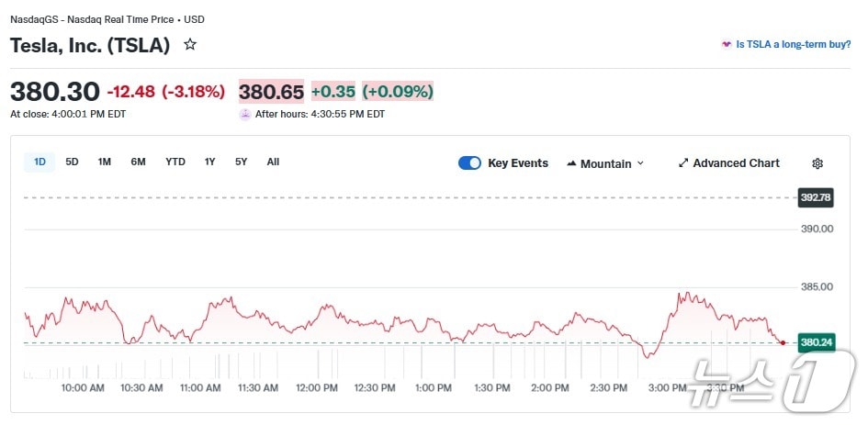Image resolution: width=868 pixels, height=425 pixels.
Task: Click the 392.78 previous close label
Action: (816, 197)
